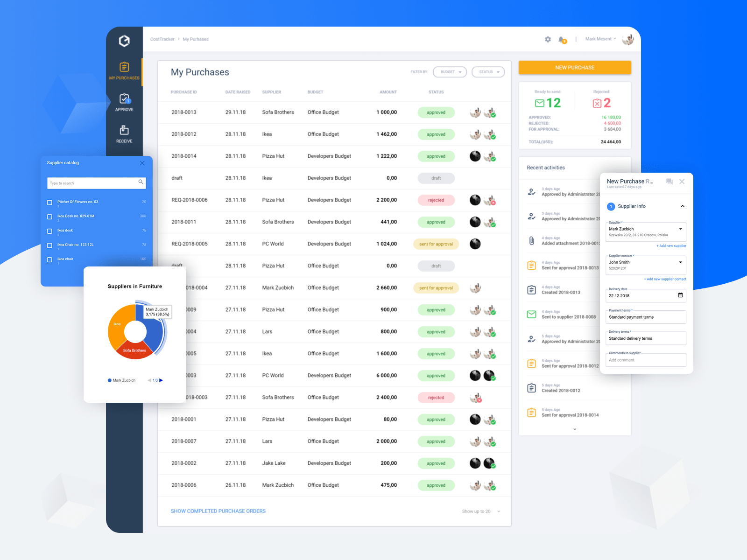Click the Add comment field
747x560 pixels.
646,360
